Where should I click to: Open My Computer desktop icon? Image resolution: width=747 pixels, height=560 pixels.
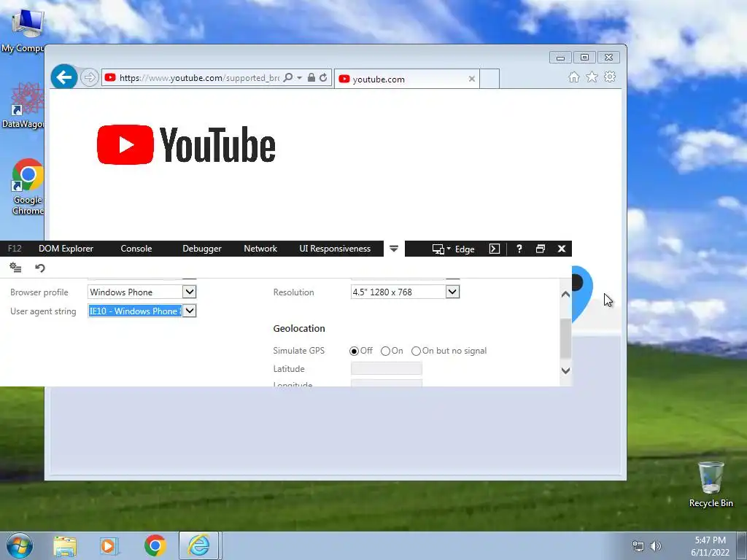click(x=23, y=31)
